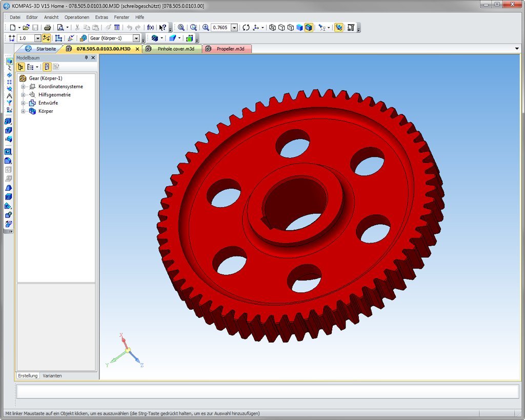This screenshot has width=525, height=420.
Task: Click the context help arrow-question icon
Action: [163, 28]
